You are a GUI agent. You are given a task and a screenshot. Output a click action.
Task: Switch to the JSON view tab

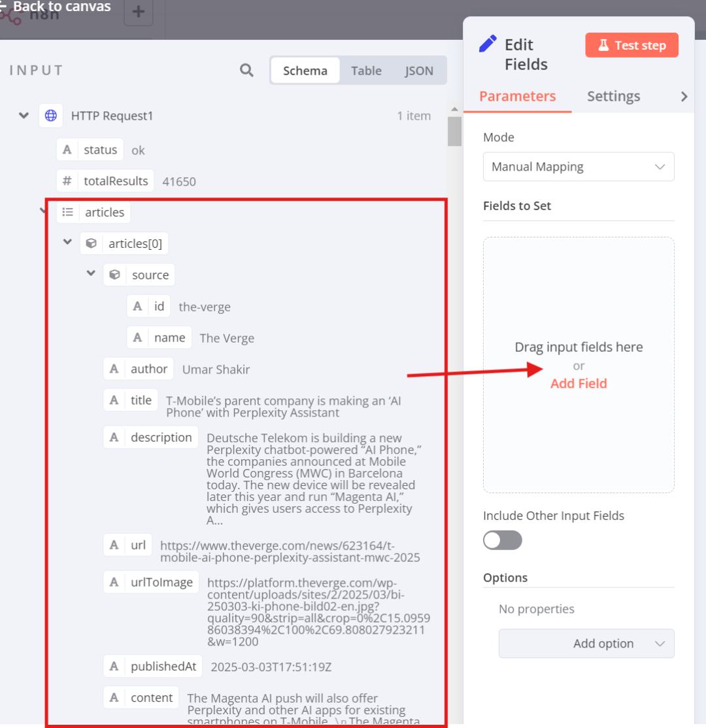pyautogui.click(x=418, y=71)
